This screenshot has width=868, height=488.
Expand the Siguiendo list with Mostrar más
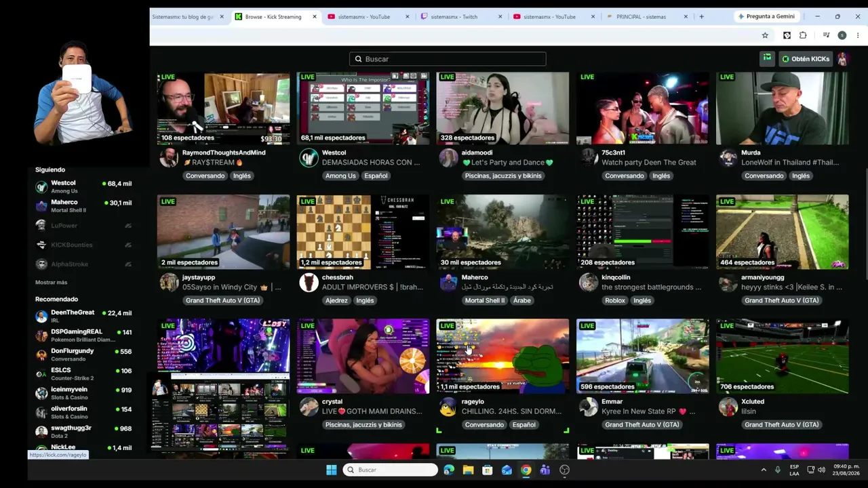tap(52, 282)
